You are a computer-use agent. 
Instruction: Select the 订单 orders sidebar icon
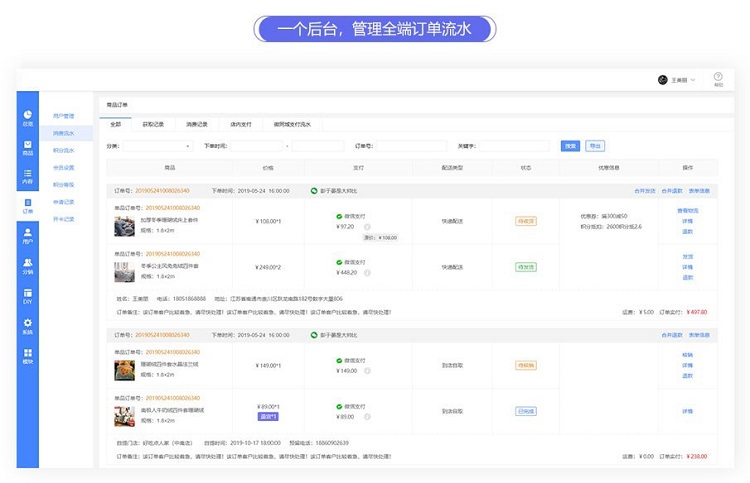tap(28, 206)
